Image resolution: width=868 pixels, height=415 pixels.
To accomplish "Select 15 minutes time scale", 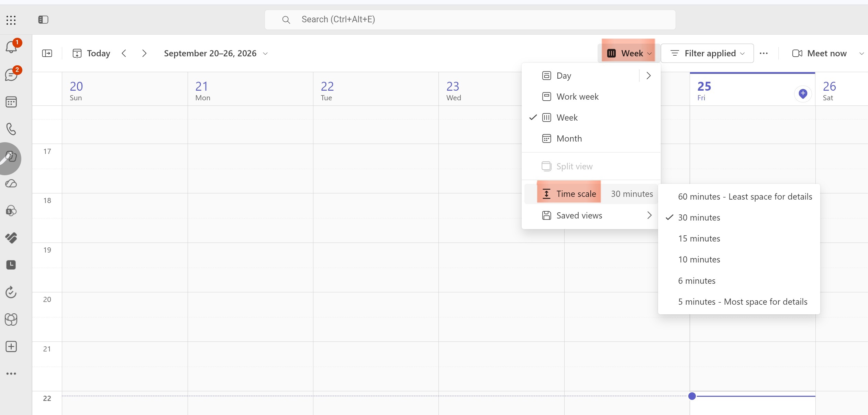I will 739,238.
